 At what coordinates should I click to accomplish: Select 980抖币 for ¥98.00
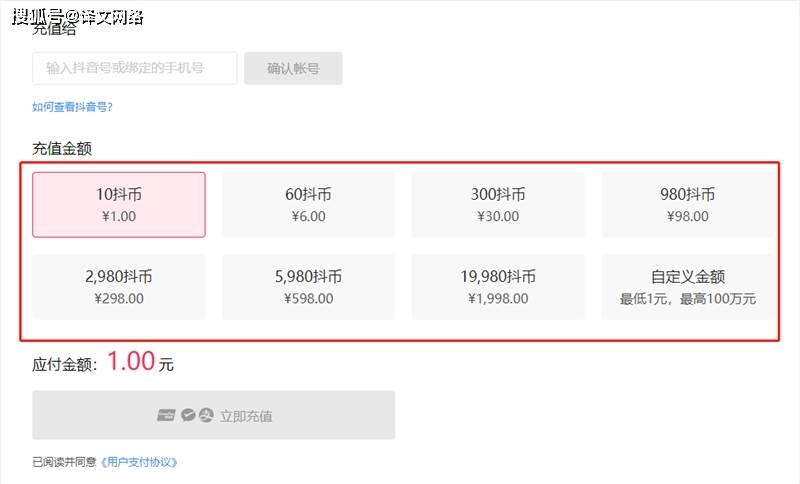pos(687,204)
